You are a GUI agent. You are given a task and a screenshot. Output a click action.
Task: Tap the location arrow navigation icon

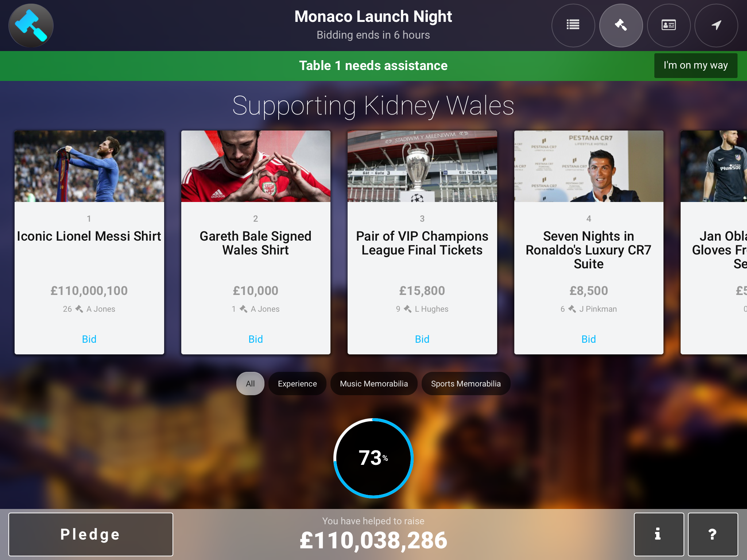716,25
